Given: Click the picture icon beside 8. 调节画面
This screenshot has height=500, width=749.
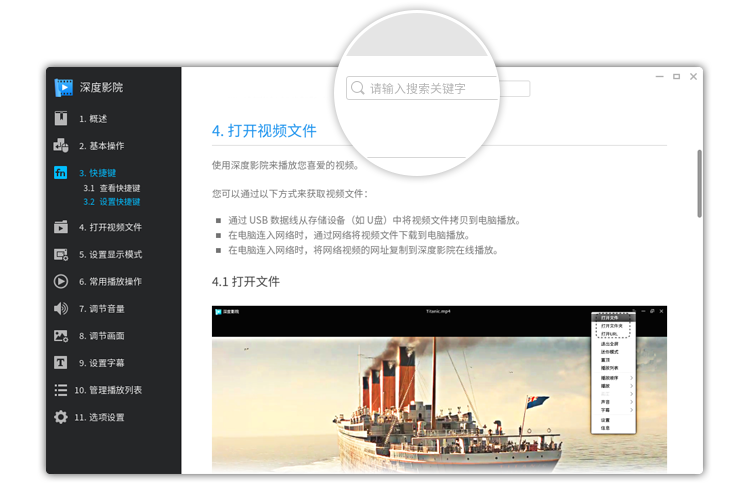Looking at the screenshot, I should tap(61, 336).
